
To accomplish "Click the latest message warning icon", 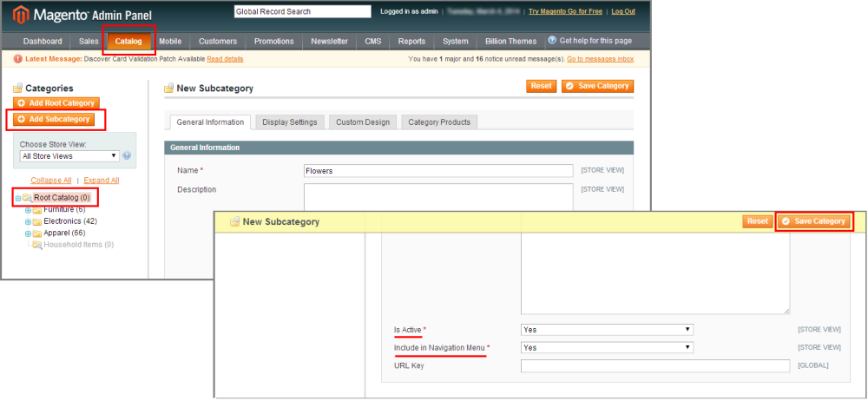I will [18, 59].
